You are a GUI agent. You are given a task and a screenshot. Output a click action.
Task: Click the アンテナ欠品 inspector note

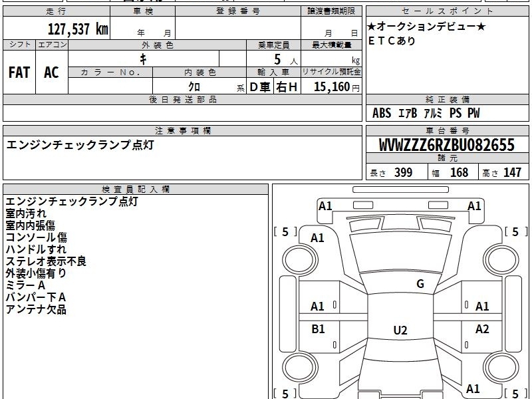(x=36, y=309)
